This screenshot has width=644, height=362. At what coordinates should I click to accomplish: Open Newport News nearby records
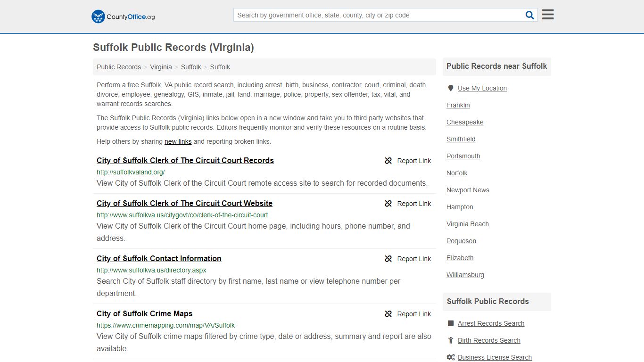tap(468, 190)
